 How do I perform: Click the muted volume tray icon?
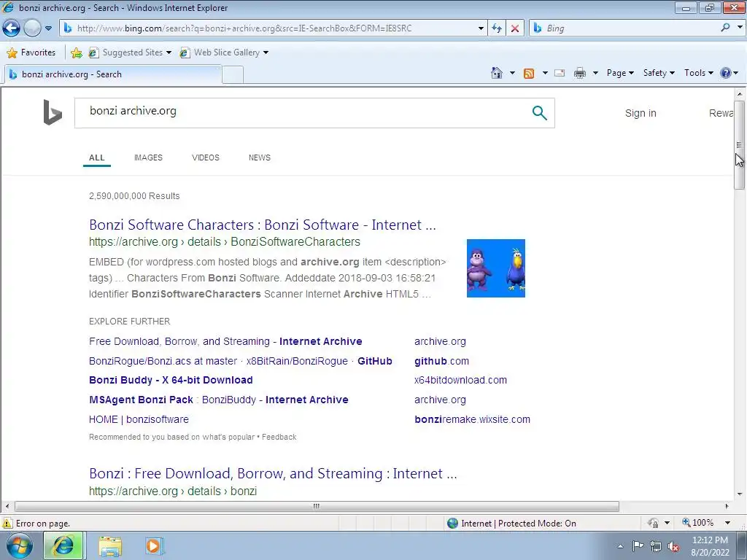[673, 547]
